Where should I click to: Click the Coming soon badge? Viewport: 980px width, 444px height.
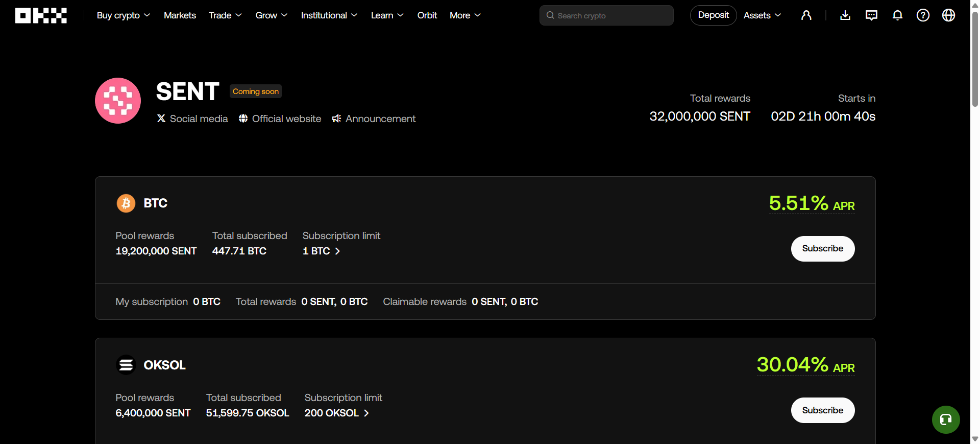click(x=256, y=91)
